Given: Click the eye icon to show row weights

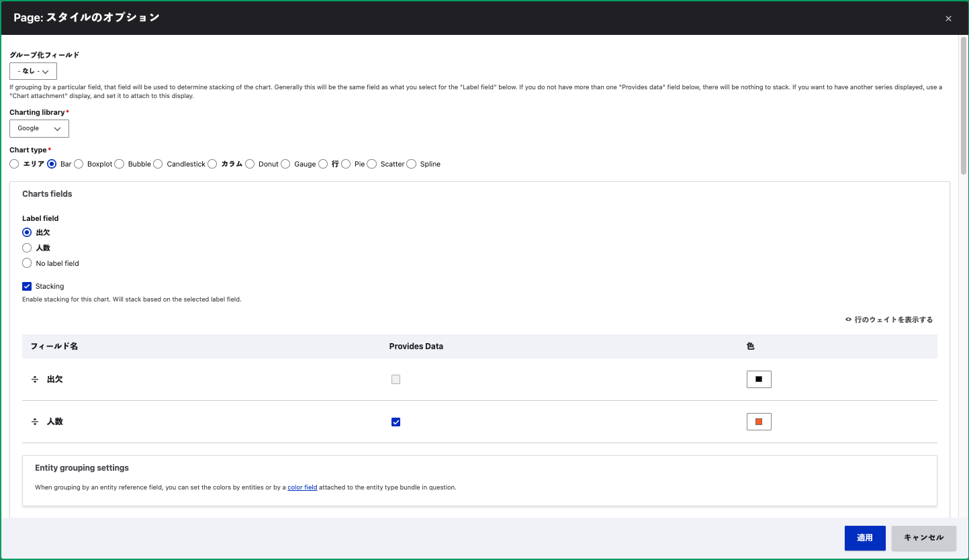Looking at the screenshot, I should click(x=849, y=320).
